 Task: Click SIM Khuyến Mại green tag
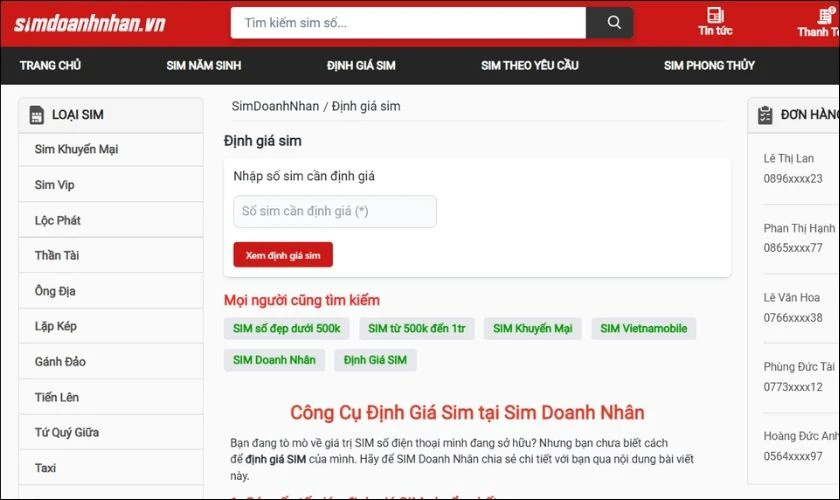532,329
